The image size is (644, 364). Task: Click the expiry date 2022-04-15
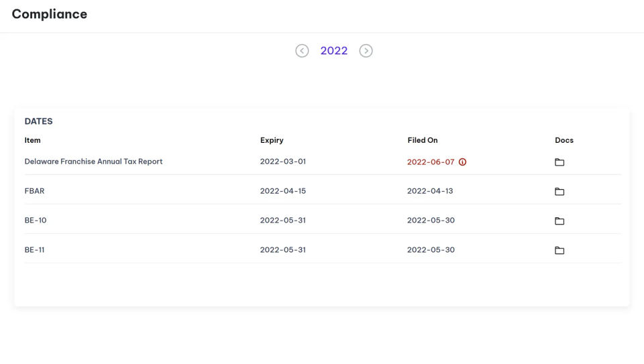click(x=283, y=191)
